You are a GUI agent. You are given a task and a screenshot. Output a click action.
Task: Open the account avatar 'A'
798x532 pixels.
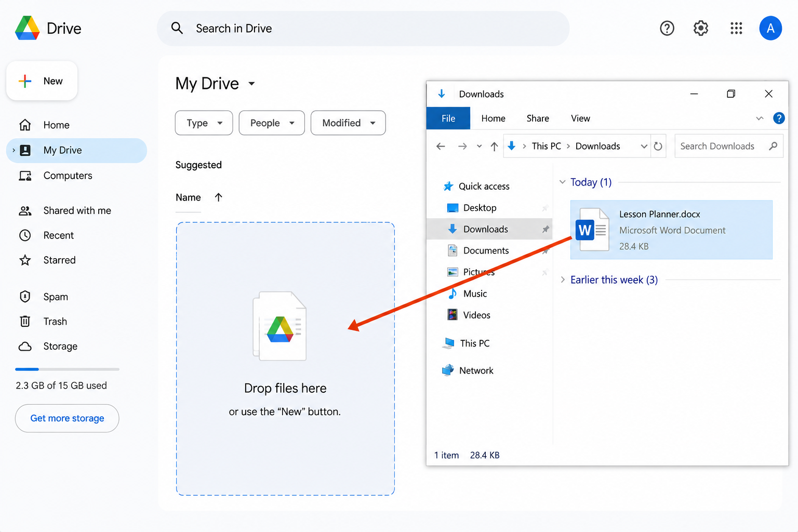coord(770,28)
